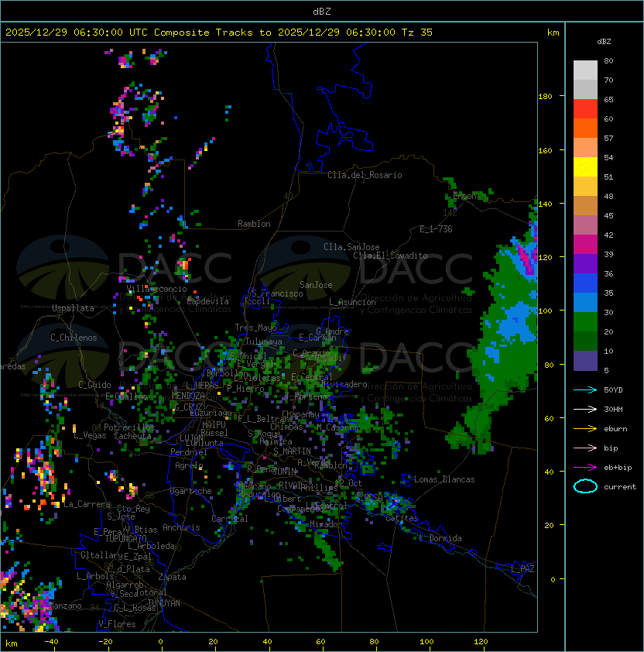Click the 'dBZ' heading above the color scale
Image resolution: width=644 pixels, height=652 pixels.
click(604, 42)
